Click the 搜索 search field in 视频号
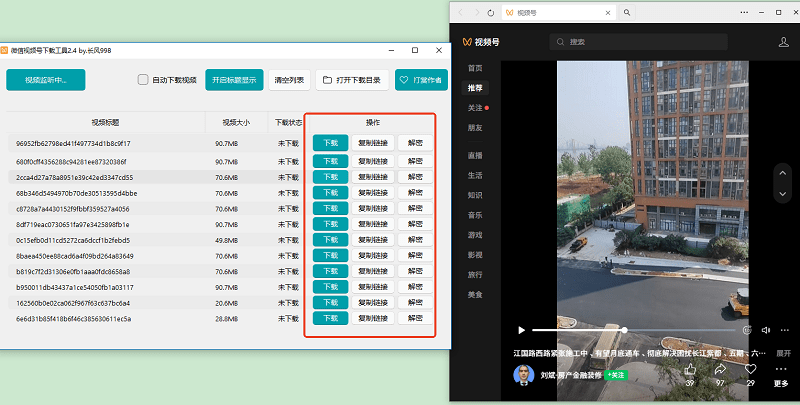The height and width of the screenshot is (405, 800). (638, 42)
